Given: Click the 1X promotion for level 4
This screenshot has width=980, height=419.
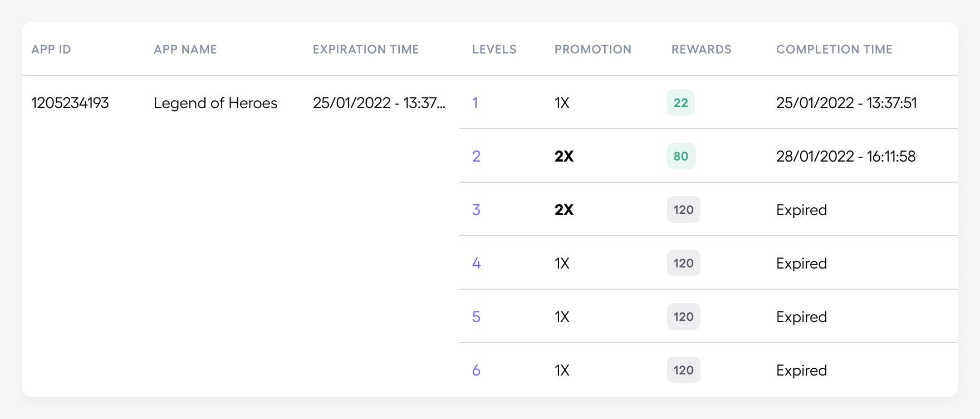Looking at the screenshot, I should point(562,263).
